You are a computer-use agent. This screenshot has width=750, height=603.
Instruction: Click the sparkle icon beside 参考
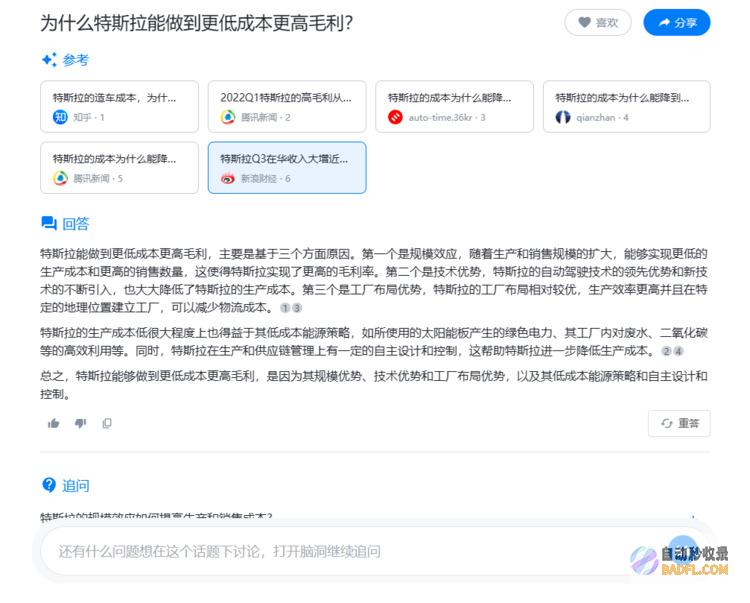pos(49,60)
